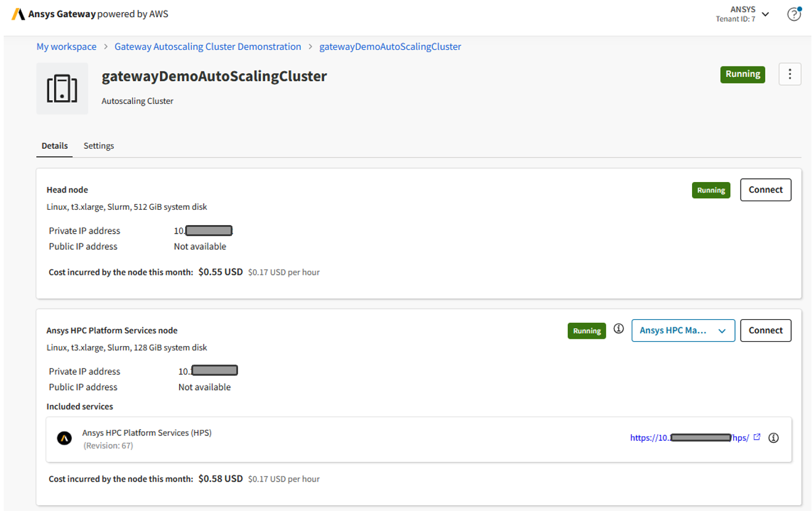Open the HPS URL in a new tab via external-link icon
The height and width of the screenshot is (511, 812).
pyautogui.click(x=757, y=437)
